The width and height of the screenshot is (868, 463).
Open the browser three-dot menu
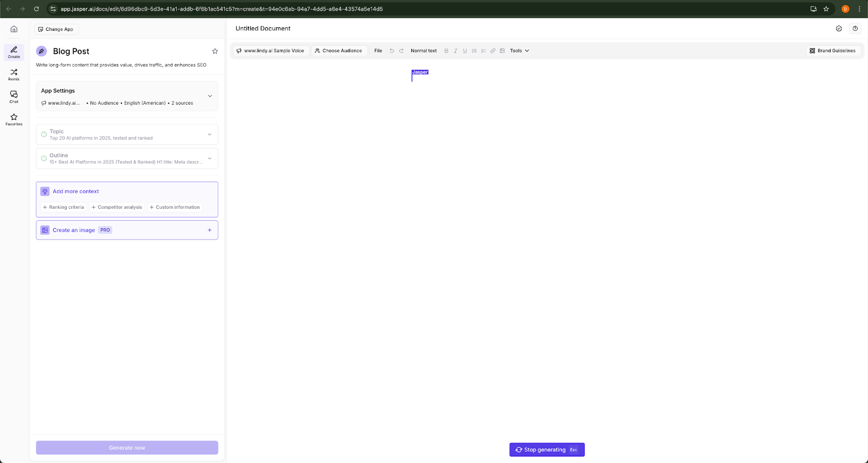tap(859, 9)
